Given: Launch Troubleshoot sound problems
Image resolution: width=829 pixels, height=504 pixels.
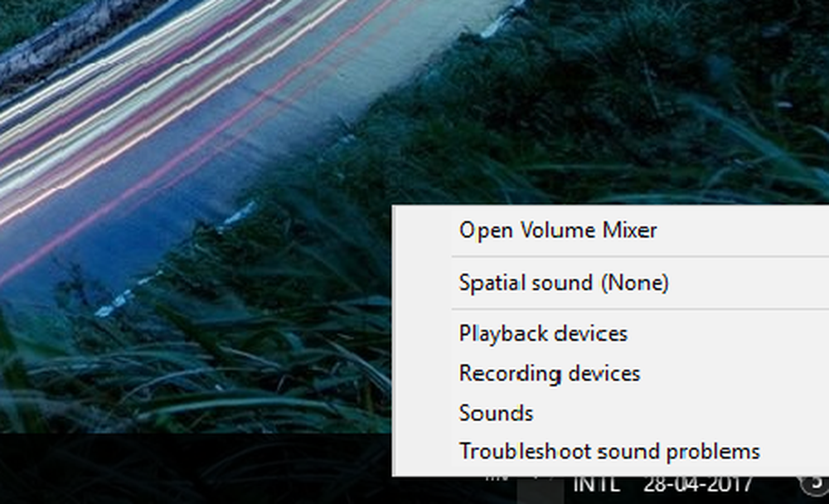Looking at the screenshot, I should coord(611,452).
